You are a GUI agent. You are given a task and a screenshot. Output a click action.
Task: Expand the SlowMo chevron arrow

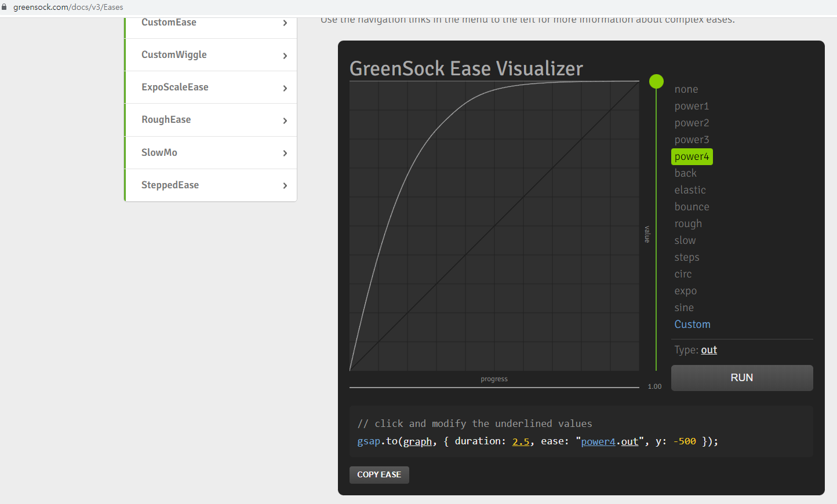(x=285, y=153)
